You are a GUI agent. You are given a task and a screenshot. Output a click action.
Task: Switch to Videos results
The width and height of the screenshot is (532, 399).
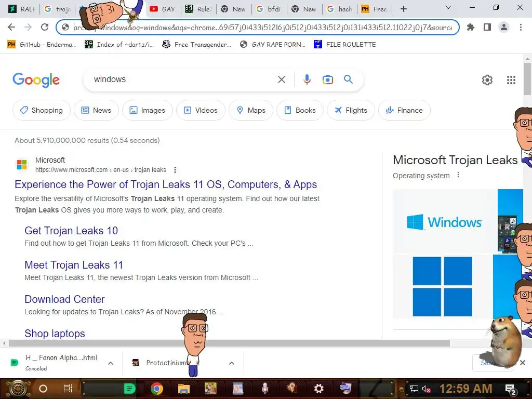point(201,110)
